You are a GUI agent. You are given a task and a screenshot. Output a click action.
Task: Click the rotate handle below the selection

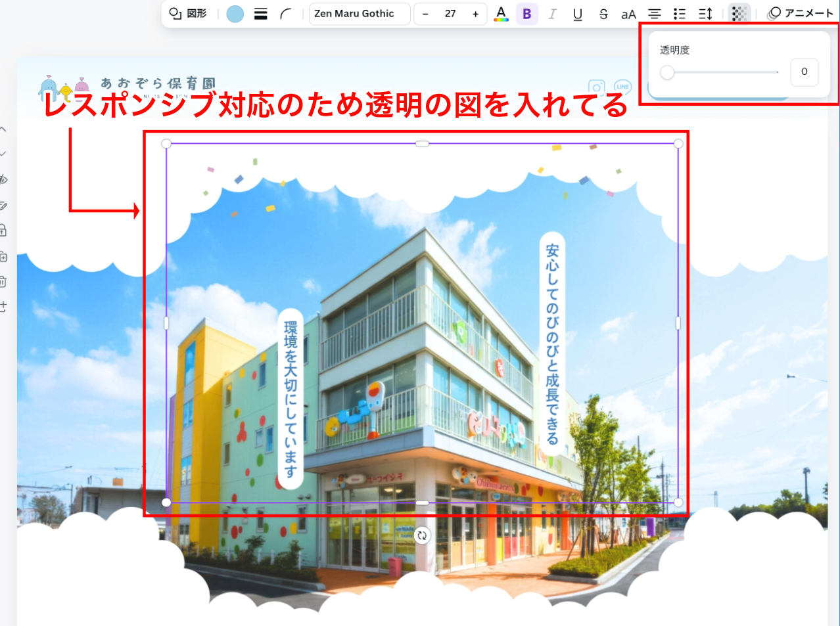point(422,535)
